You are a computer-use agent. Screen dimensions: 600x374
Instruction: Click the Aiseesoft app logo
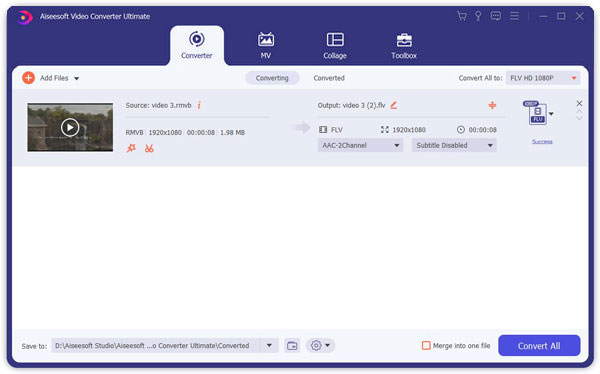pyautogui.click(x=24, y=17)
